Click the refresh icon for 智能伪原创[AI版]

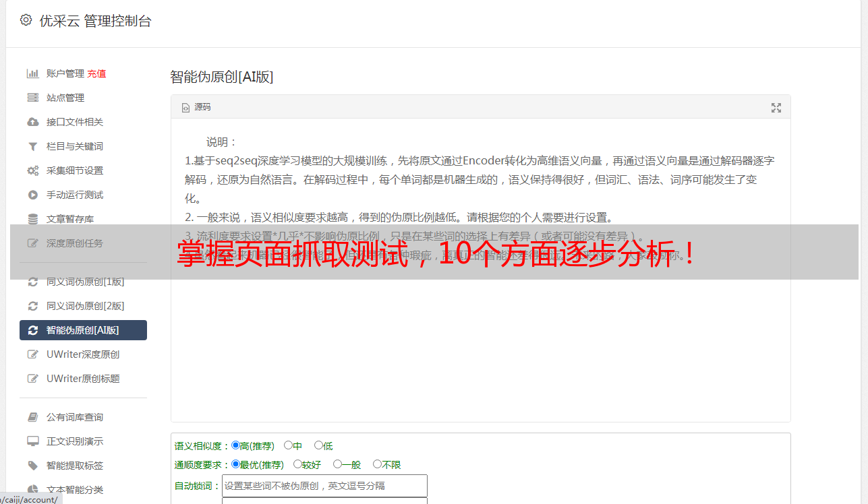32,330
